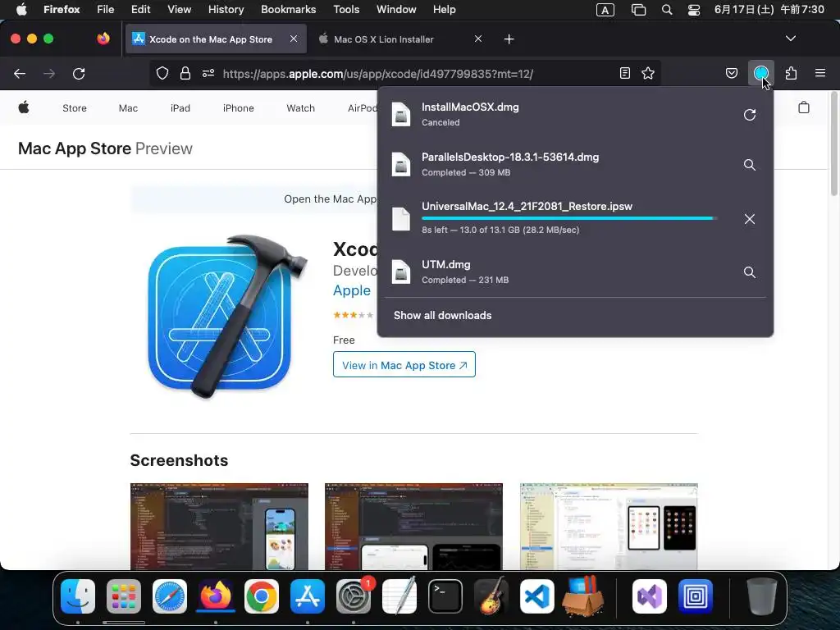The image size is (840, 630).
Task: Close the Xcode on the Mac App Store tab
Action: pos(294,39)
